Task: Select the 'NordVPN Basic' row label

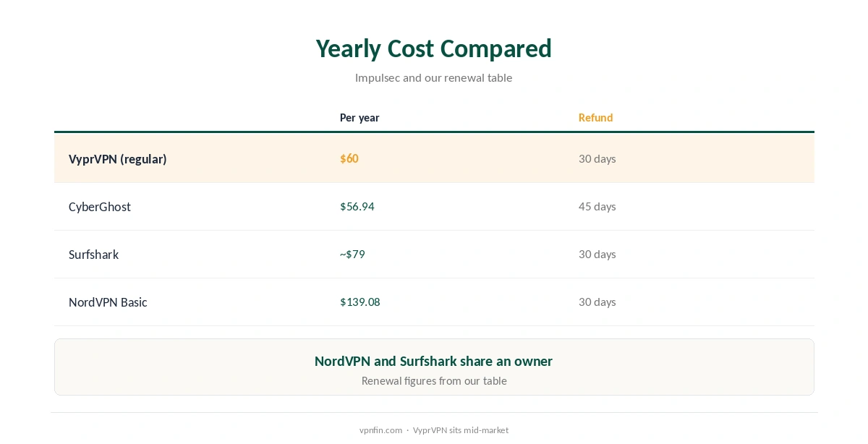Action: click(108, 302)
